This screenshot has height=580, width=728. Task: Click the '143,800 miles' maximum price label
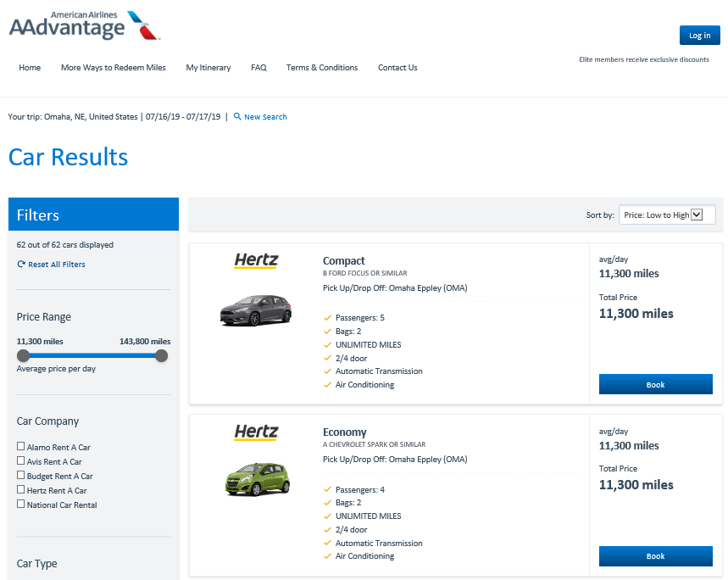(x=145, y=342)
